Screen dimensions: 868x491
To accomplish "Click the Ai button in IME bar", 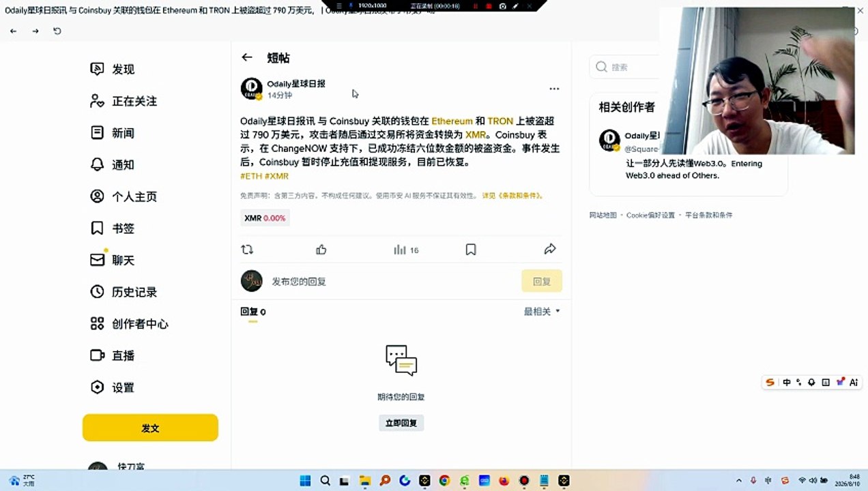I will (x=853, y=383).
